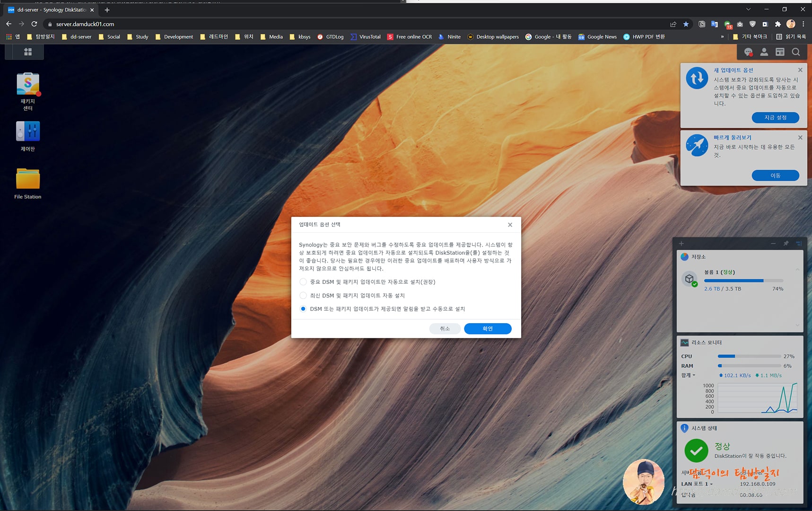Open the screenshot camera extension

pos(740,24)
